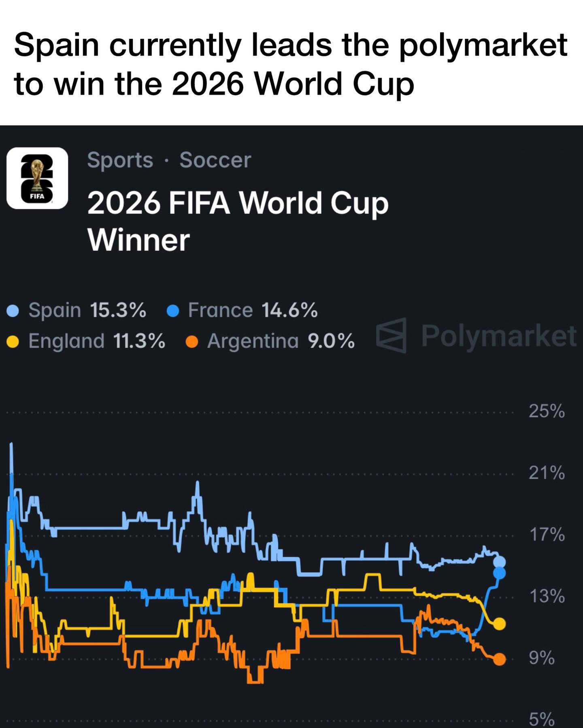Click the light-blue Spain legend dot
This screenshot has height=728, width=583.
pos(13,311)
